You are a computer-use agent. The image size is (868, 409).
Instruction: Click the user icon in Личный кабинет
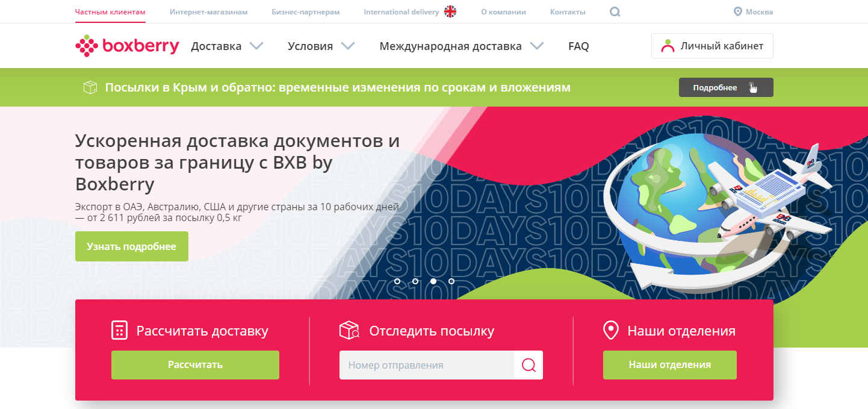pos(668,46)
